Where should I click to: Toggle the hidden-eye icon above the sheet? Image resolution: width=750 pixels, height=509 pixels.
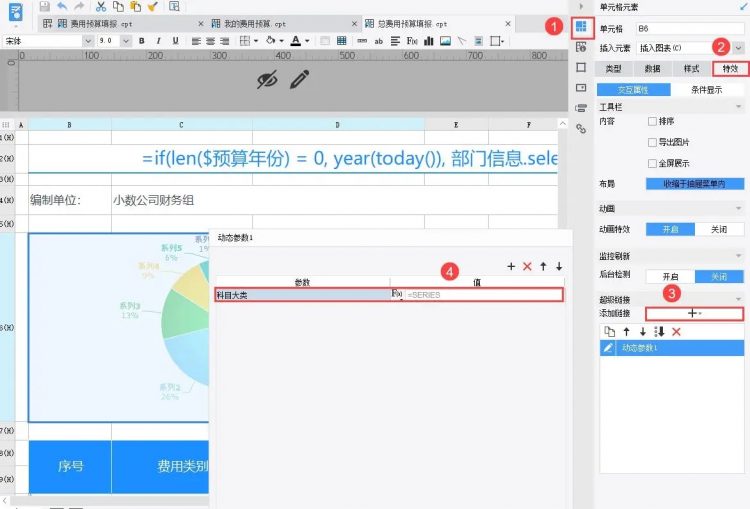pyautogui.click(x=267, y=79)
